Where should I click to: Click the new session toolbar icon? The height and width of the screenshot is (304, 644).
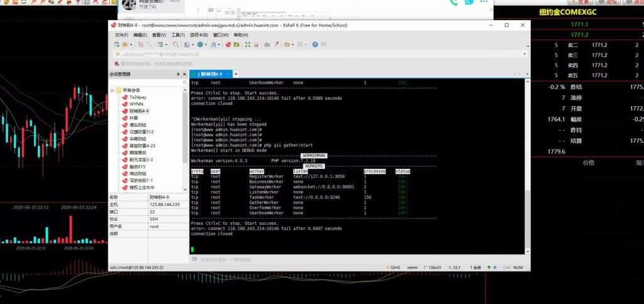[117, 45]
